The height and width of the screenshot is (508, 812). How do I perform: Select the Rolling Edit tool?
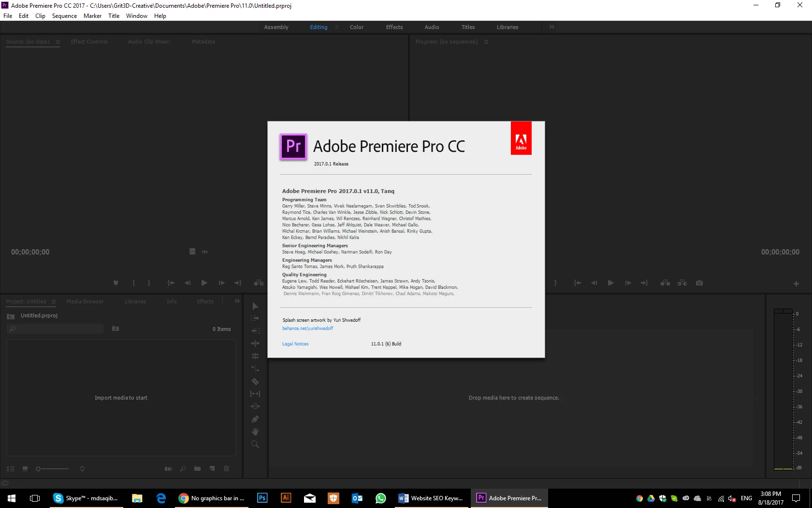(x=255, y=356)
